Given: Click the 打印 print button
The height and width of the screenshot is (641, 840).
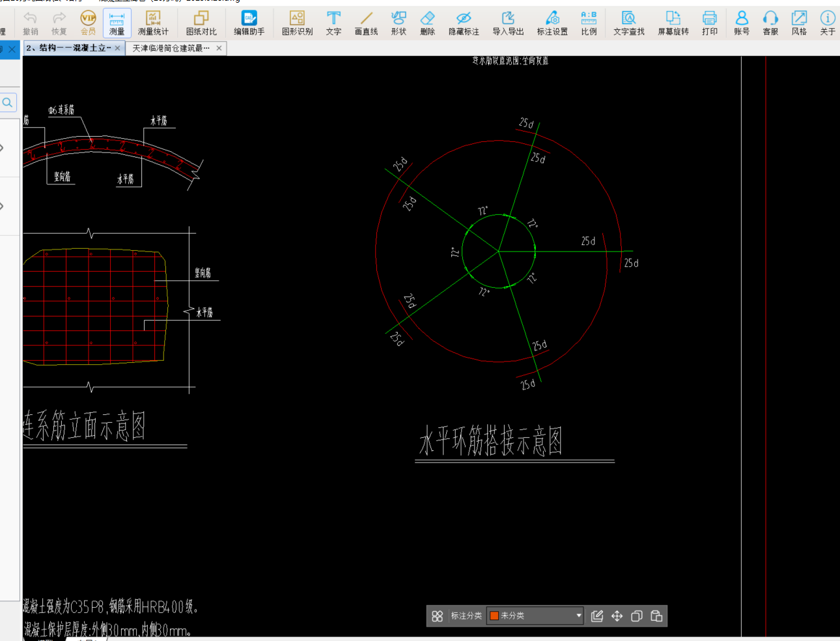Looking at the screenshot, I should (x=709, y=23).
